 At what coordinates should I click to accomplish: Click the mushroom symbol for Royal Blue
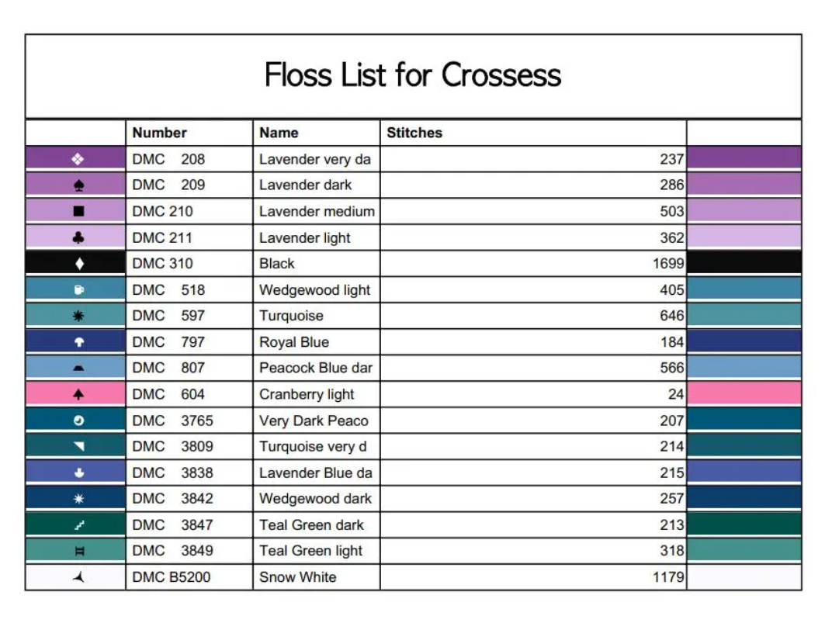(x=78, y=342)
